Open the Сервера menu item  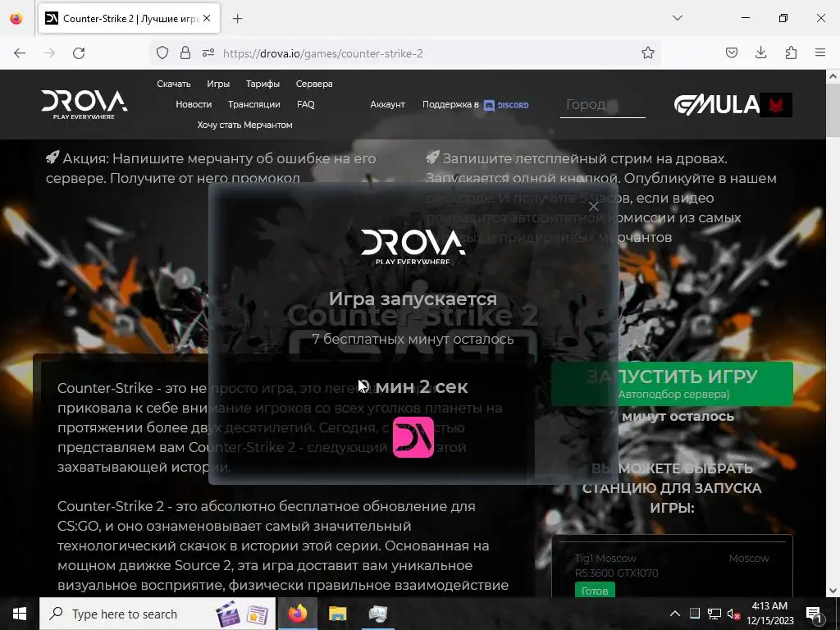click(x=314, y=84)
